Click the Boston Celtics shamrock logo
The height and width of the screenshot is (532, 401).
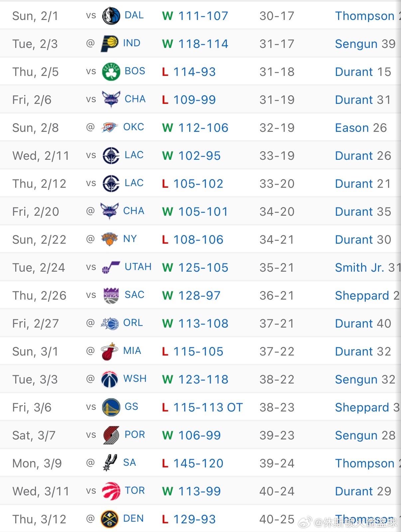point(111,72)
